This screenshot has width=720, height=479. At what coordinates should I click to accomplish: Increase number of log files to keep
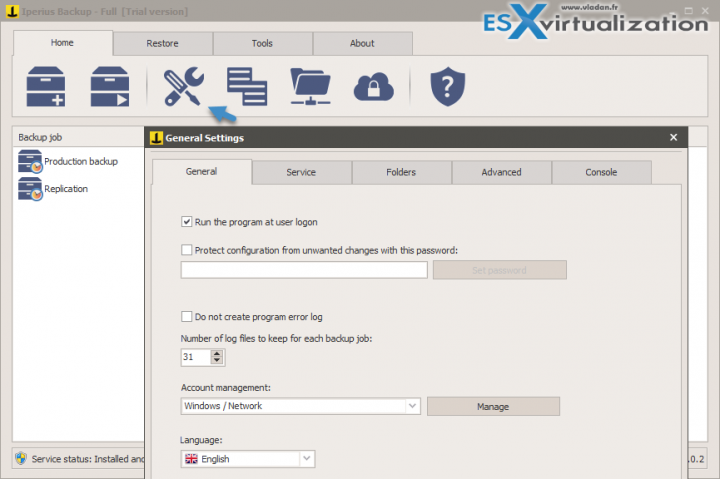(217, 353)
